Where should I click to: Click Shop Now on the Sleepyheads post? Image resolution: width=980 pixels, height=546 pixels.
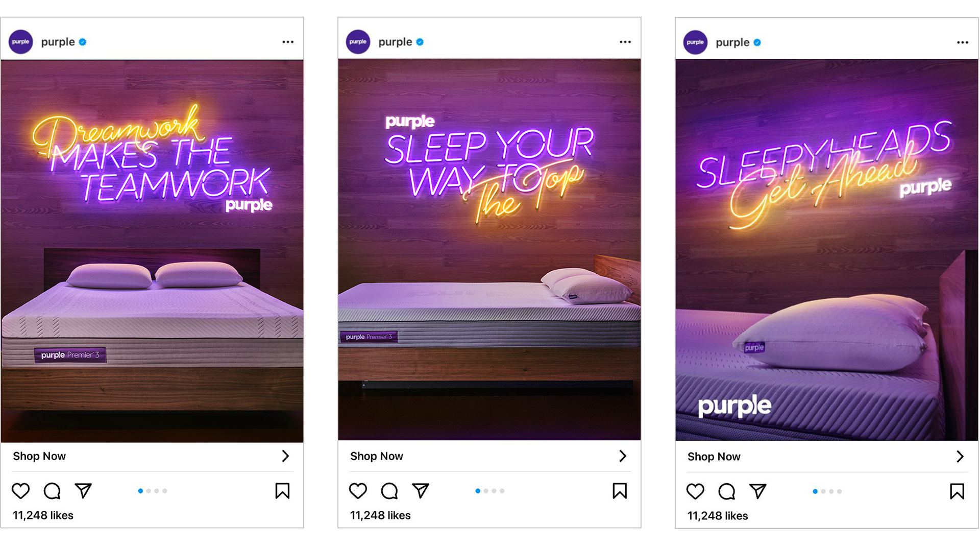714,457
